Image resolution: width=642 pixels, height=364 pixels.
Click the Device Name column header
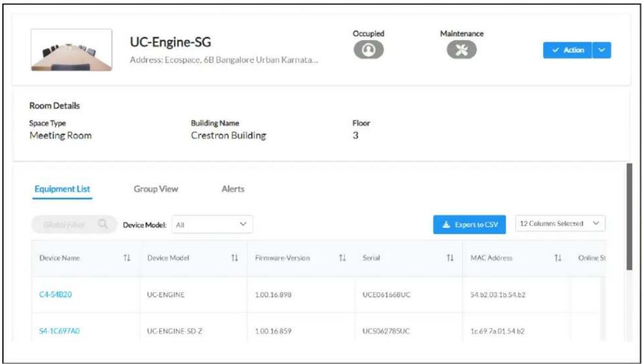pyautogui.click(x=59, y=258)
